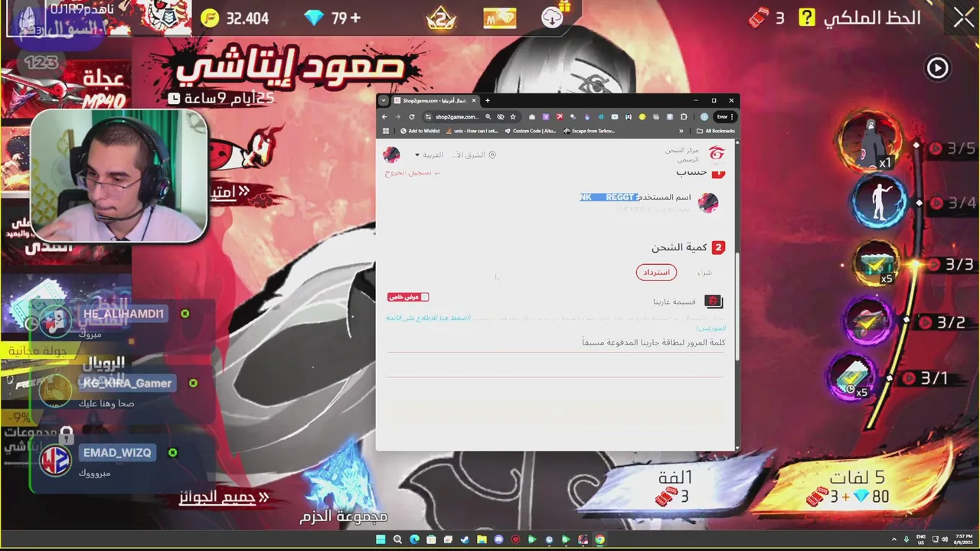Open the Custom Code bookmark
Image resolution: width=980 pixels, height=551 pixels.
click(530, 131)
